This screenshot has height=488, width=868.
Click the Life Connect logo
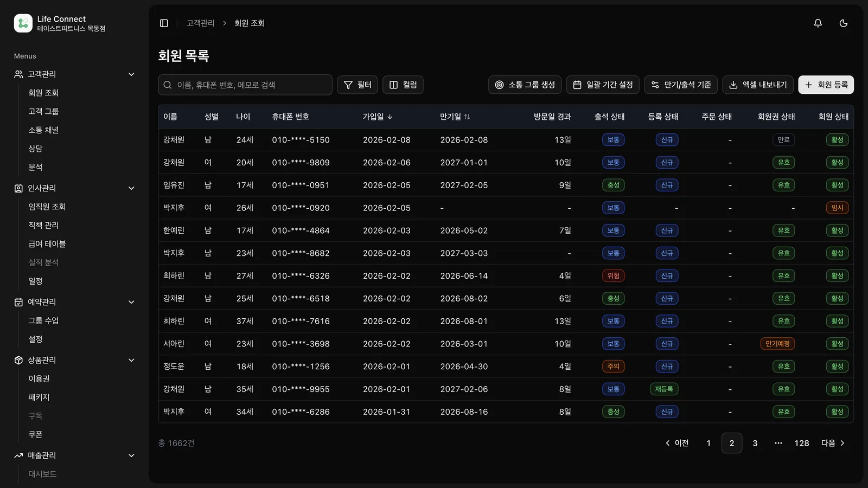tap(23, 23)
